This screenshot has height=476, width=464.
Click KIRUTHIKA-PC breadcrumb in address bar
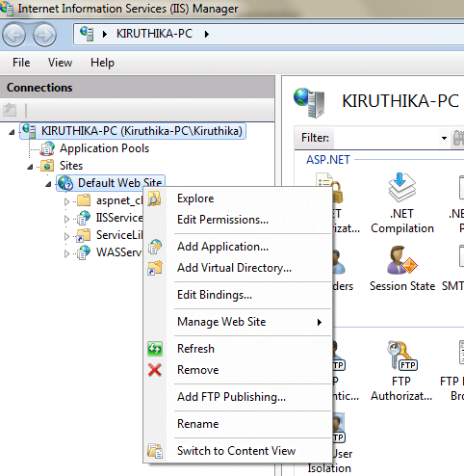[x=154, y=34]
